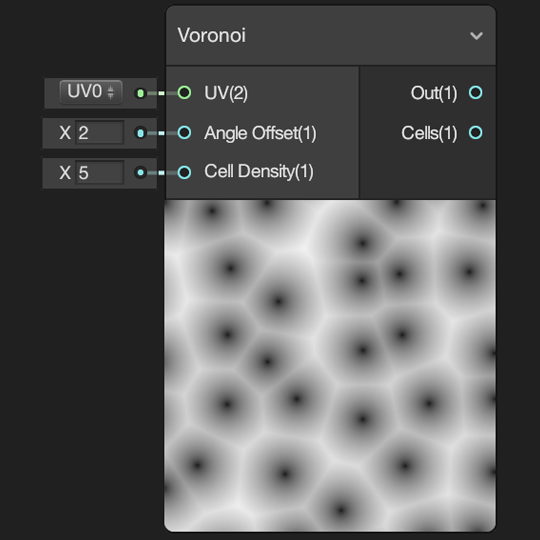Click the Cells(1) output port
The image size is (540, 540).
(476, 133)
